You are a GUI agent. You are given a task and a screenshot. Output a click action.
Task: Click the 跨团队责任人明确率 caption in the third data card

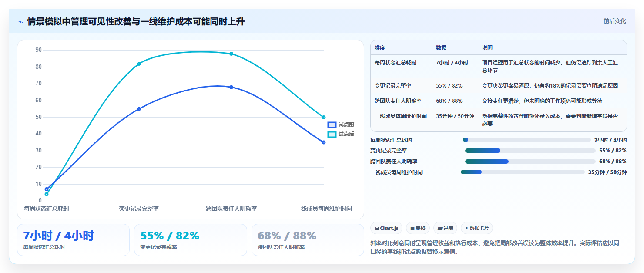tap(281, 247)
